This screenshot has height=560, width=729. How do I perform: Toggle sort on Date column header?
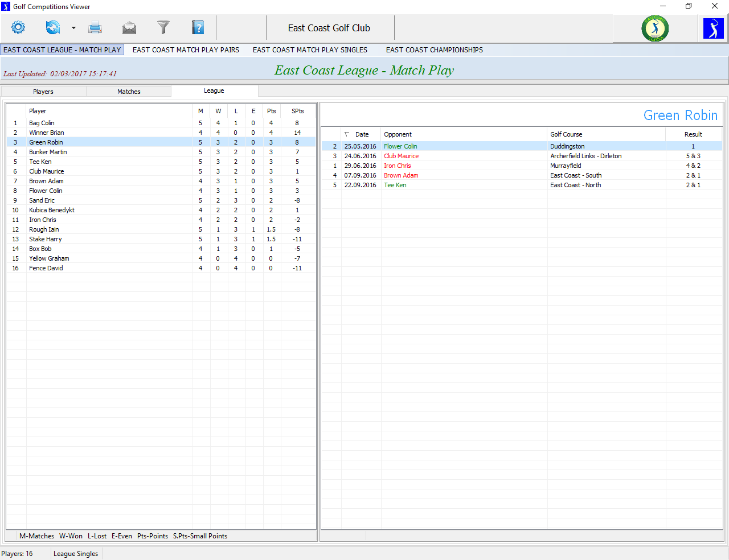361,134
